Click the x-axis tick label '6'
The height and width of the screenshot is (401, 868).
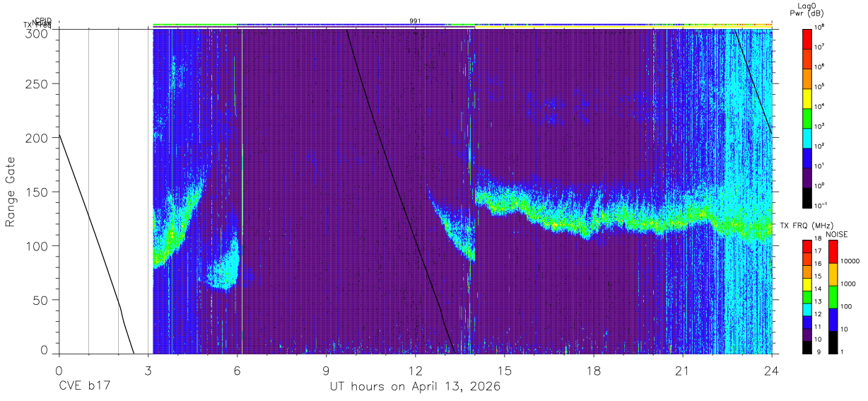coord(237,370)
